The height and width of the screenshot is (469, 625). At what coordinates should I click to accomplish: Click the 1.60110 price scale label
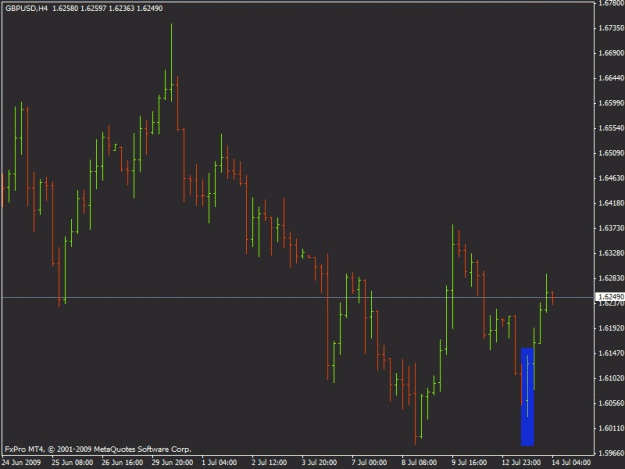(611, 428)
